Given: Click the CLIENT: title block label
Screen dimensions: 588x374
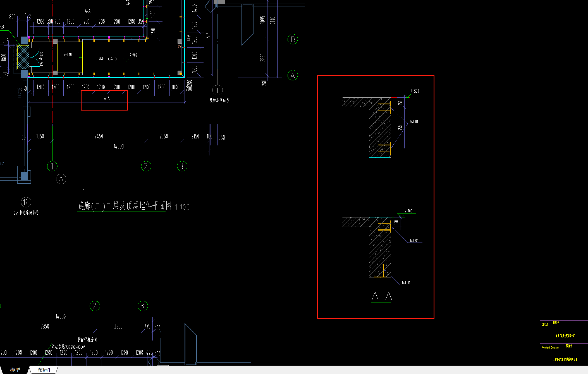Looking at the screenshot, I should click(545, 325).
